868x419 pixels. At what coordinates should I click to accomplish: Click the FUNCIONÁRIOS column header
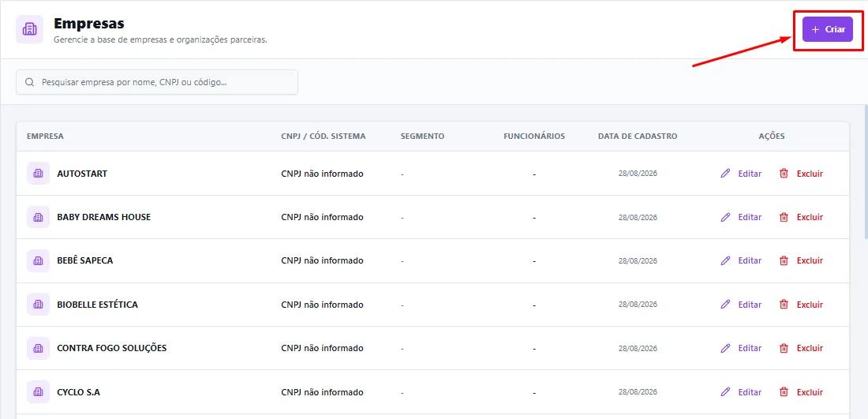tap(534, 137)
